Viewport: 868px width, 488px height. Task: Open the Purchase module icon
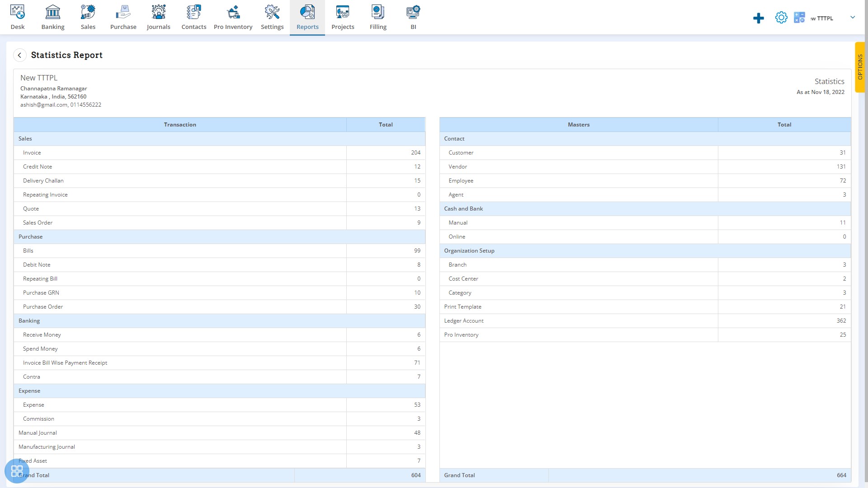(123, 12)
